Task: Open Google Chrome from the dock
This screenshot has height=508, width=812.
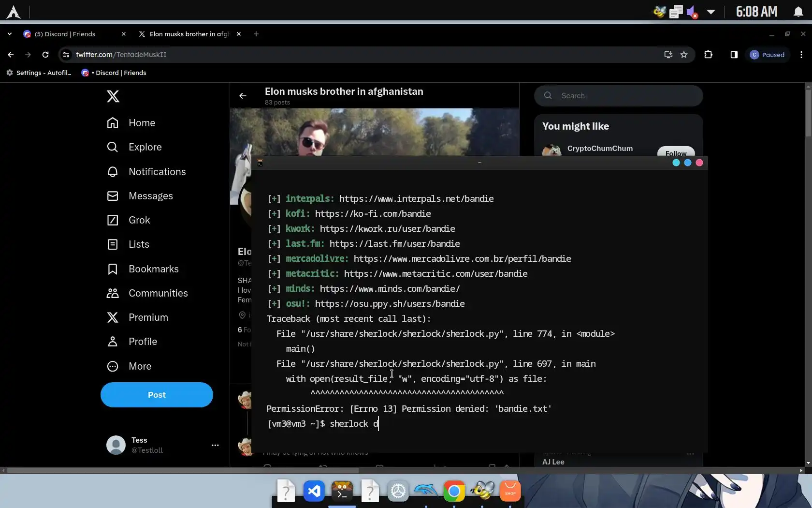Action: pos(454,492)
